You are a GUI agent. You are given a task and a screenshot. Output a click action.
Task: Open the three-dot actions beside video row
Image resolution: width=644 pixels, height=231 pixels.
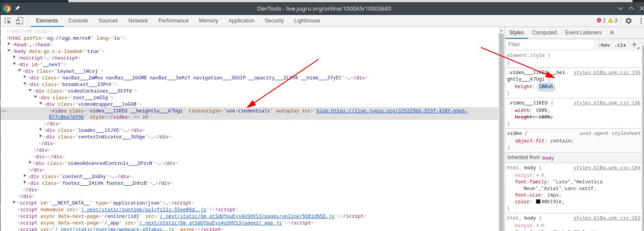click(4, 110)
